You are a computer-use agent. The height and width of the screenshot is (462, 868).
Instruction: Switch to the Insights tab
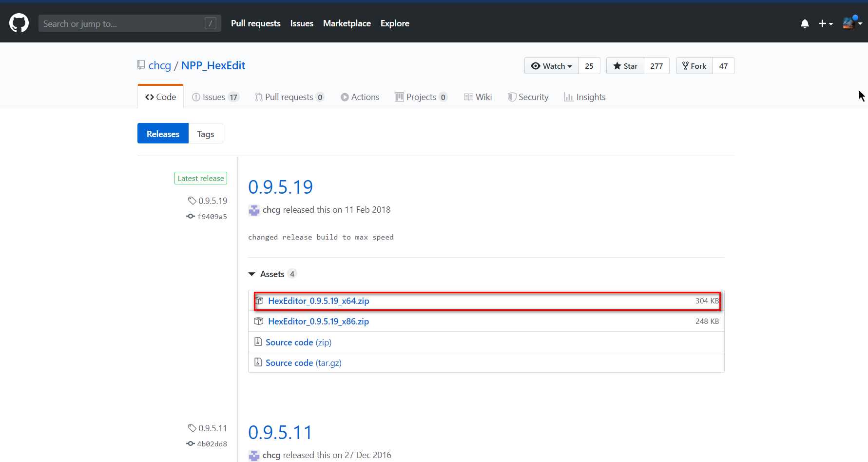click(585, 97)
